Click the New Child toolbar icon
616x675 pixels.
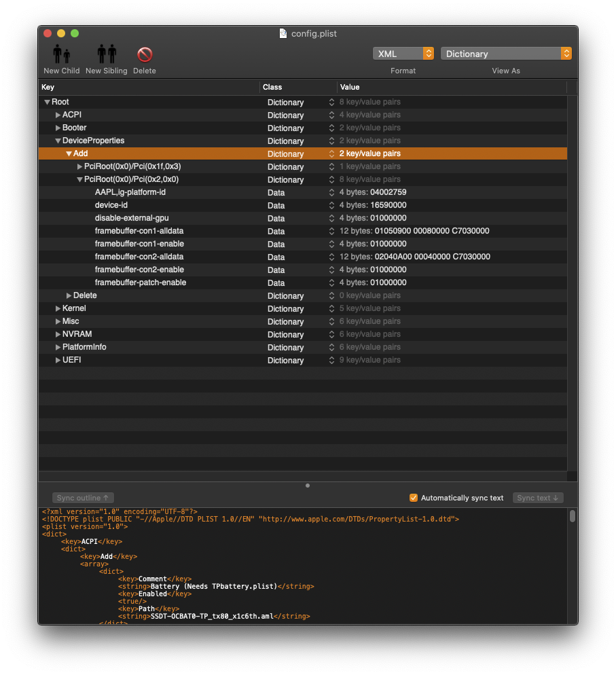(x=62, y=54)
